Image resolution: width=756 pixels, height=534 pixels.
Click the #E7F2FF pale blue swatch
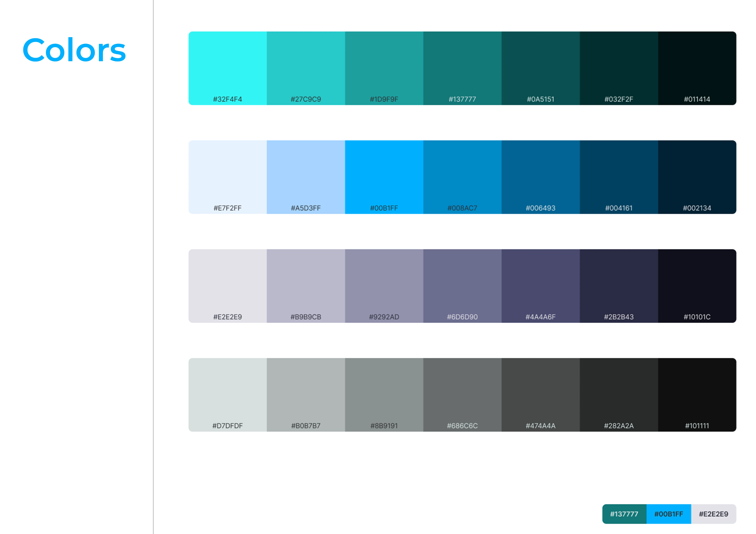point(228,177)
